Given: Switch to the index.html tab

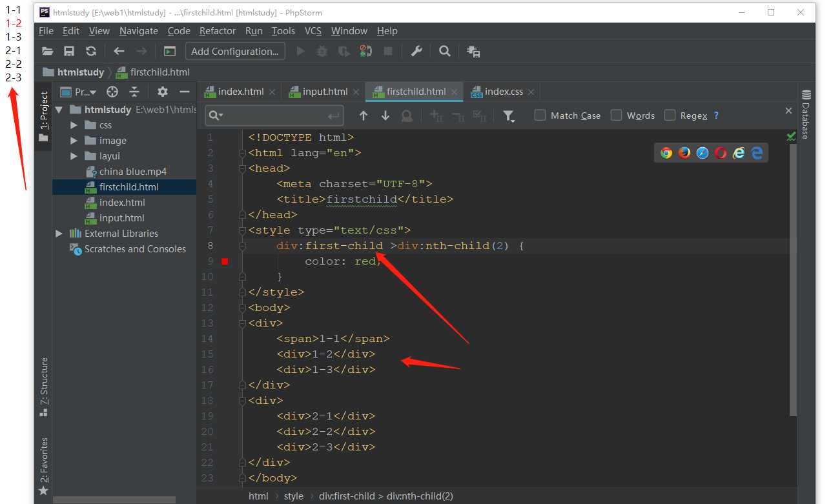Looking at the screenshot, I should [240, 92].
